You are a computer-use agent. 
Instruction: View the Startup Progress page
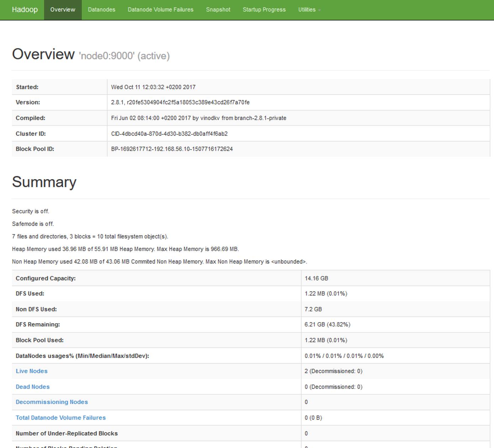[x=264, y=10]
